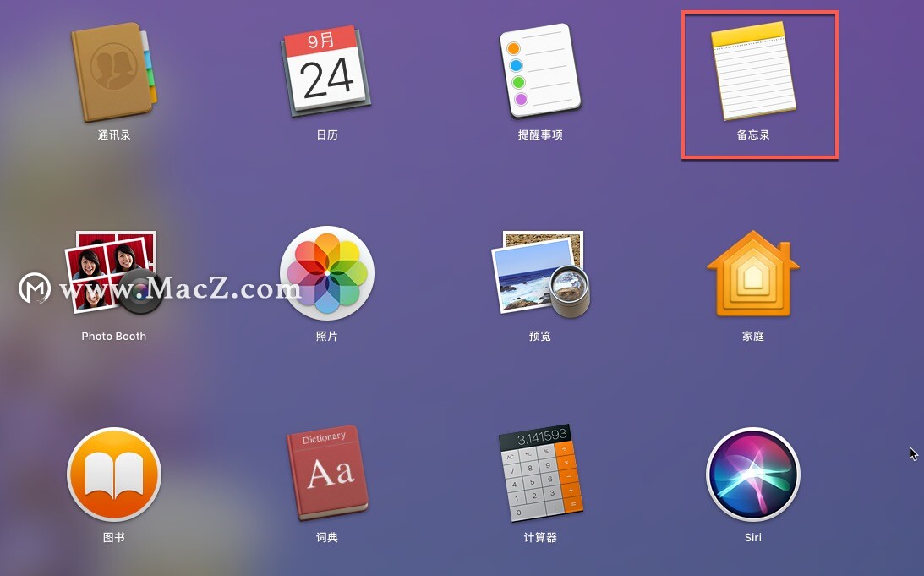The image size is (924, 576).
Task: Launch the 词典 Dictionary app
Action: [327, 473]
